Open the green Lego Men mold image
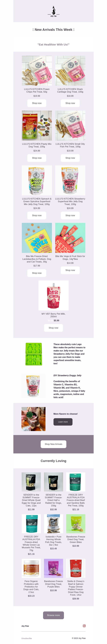Image resolution: width=107 pixels, height=644 pixels. click(x=34, y=354)
